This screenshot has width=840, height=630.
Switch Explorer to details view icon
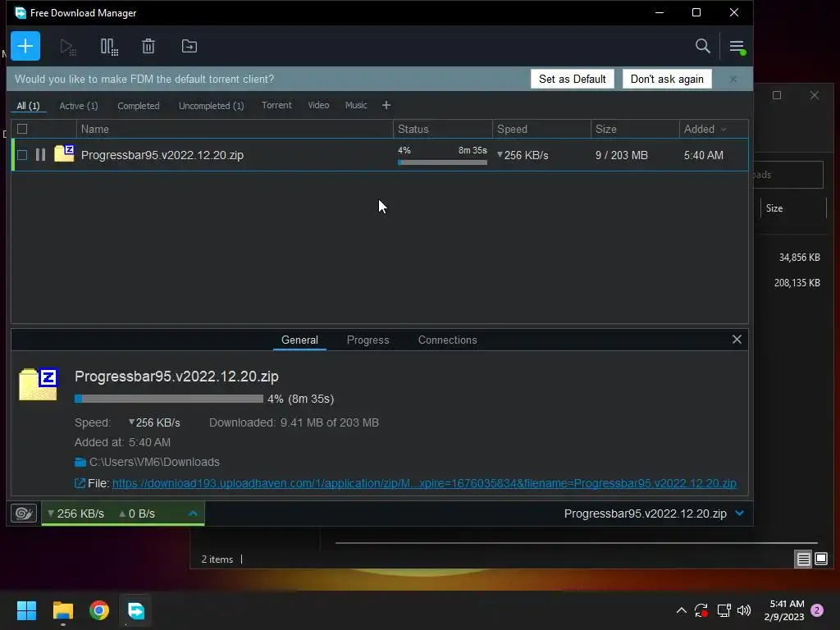coord(803,559)
